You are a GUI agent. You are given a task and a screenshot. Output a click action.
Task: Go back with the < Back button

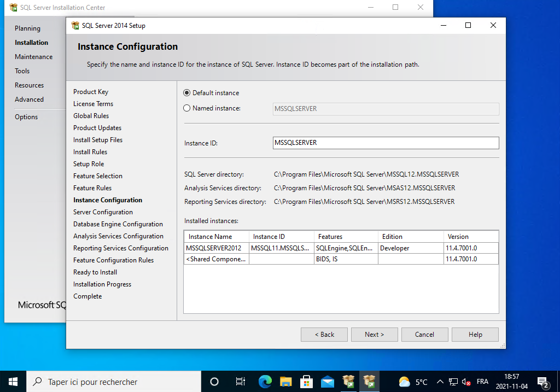pyautogui.click(x=324, y=335)
